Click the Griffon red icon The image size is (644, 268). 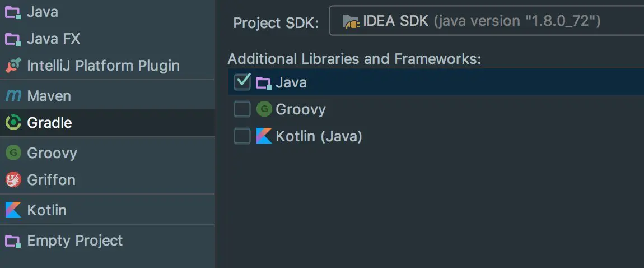click(x=13, y=180)
